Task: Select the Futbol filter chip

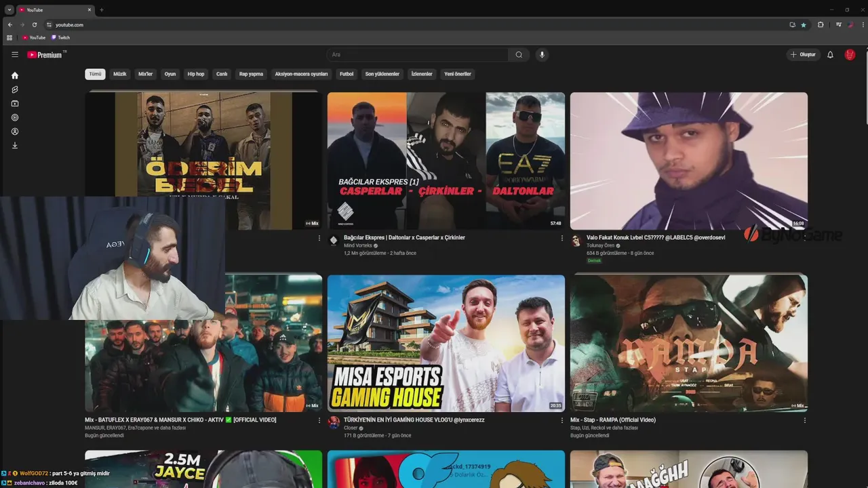Action: pos(347,74)
